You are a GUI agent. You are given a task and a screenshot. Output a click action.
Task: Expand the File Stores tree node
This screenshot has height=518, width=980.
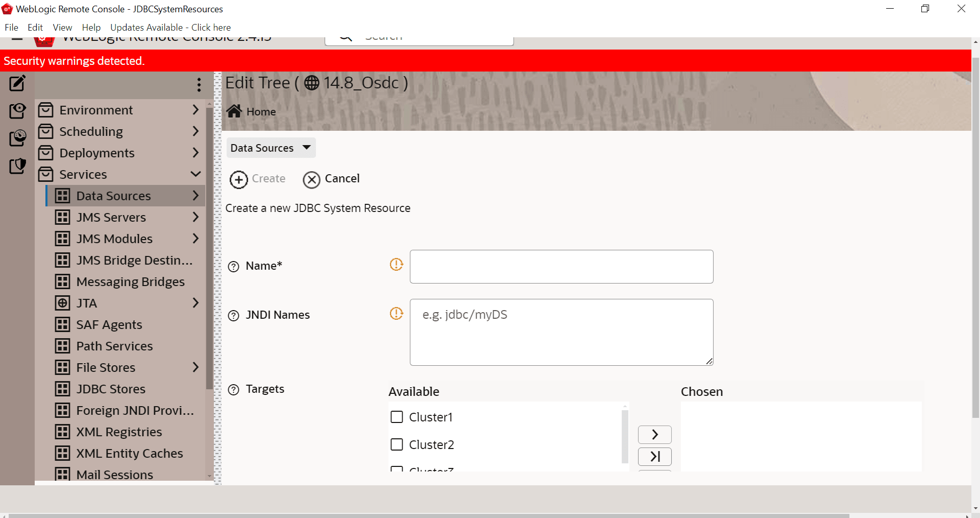point(195,367)
